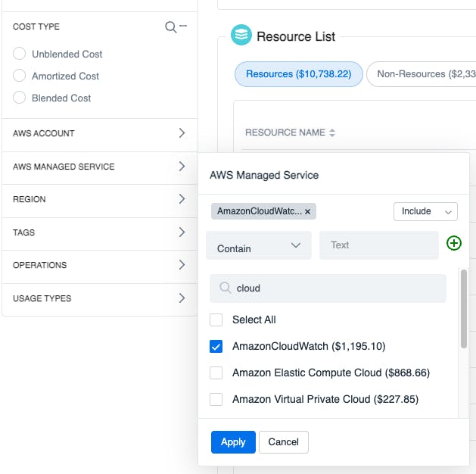Choose the Blended Cost radio option
This screenshot has height=474, width=476.
coord(20,98)
